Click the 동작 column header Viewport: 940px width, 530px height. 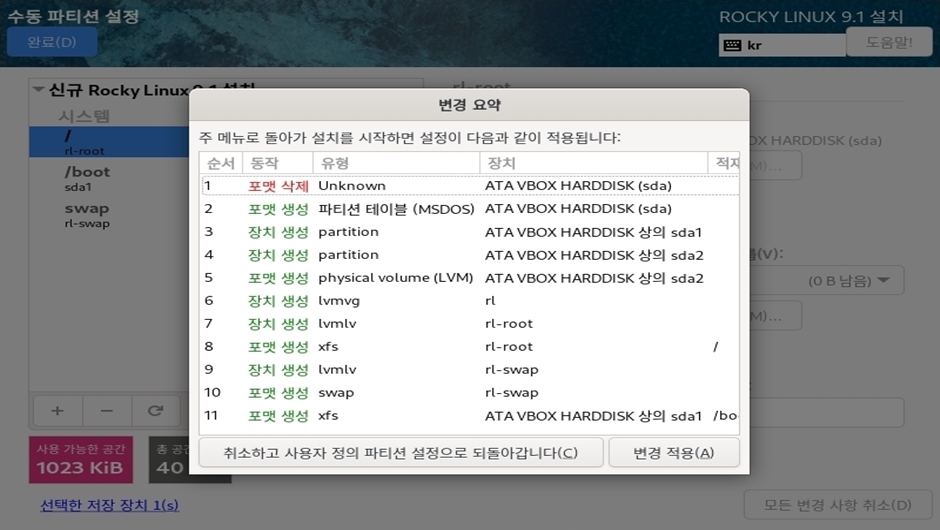(278, 162)
